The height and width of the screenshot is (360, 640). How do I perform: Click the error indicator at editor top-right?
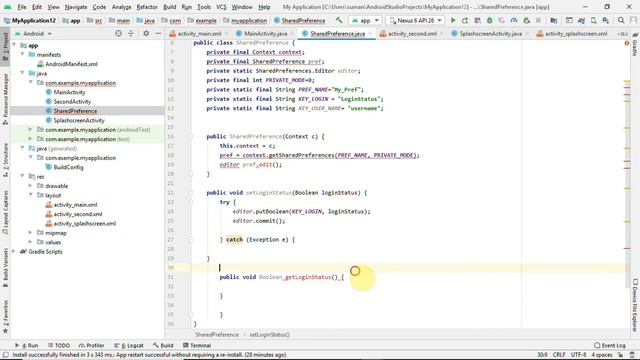coord(627,43)
